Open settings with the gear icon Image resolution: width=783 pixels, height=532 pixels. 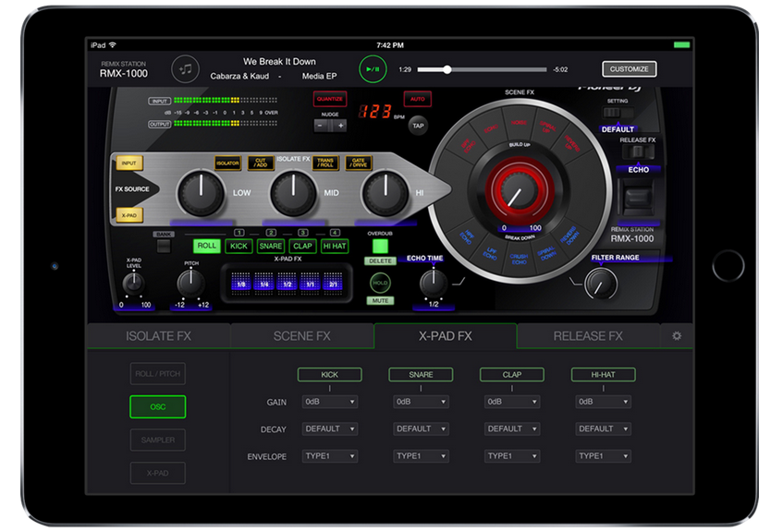[677, 336]
